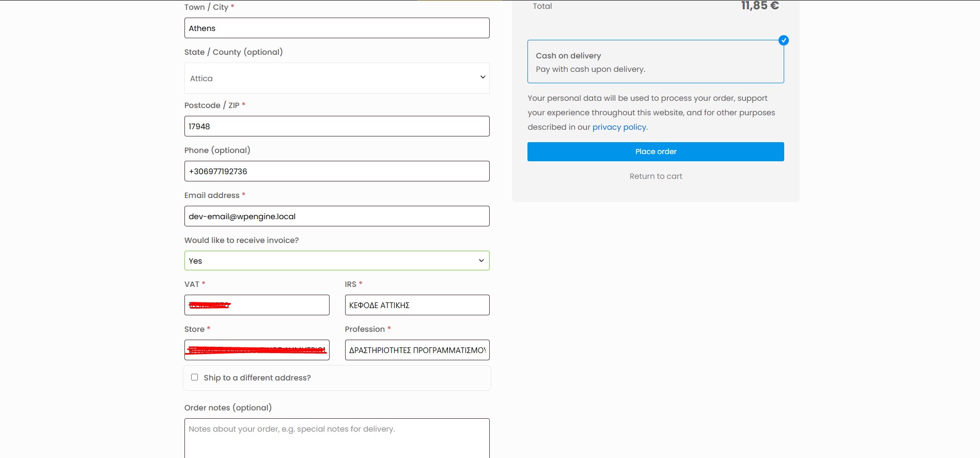Go back via Return to cart link
This screenshot has width=980, height=458.
click(656, 176)
